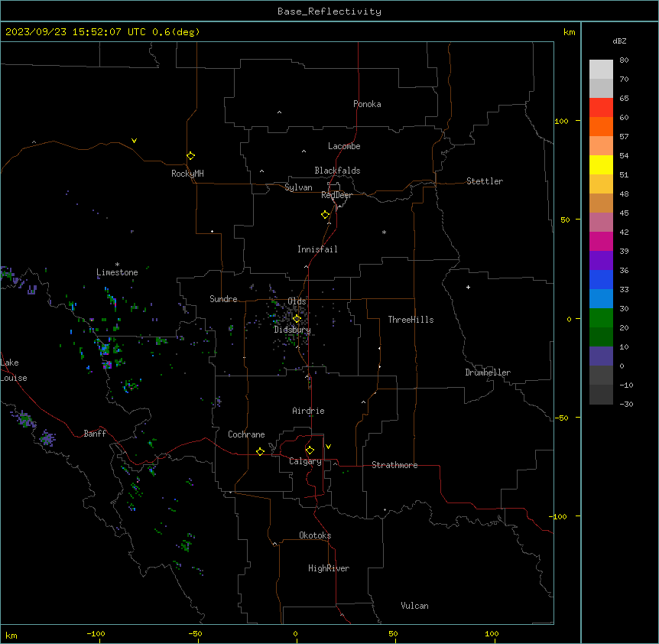Select the purple 39-36 dBZ swatch
659x644 pixels.
click(601, 261)
